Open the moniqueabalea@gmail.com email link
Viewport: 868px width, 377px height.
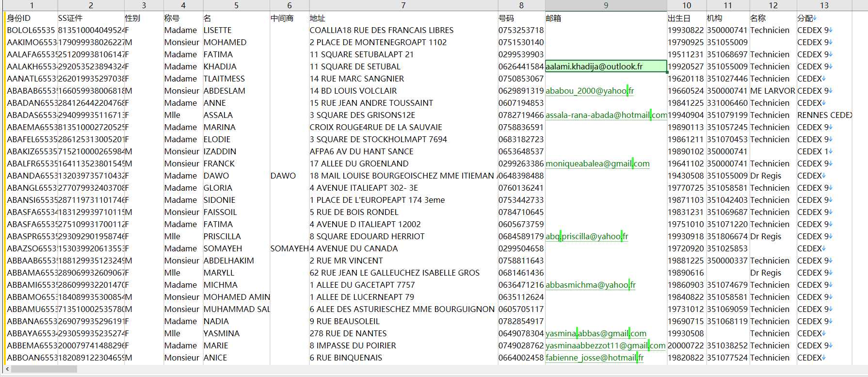click(597, 164)
